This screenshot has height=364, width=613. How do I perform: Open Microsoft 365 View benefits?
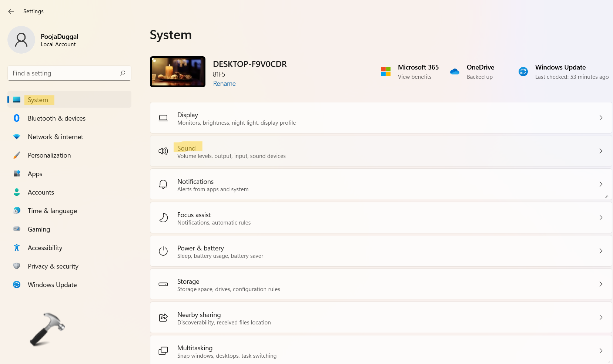point(414,77)
